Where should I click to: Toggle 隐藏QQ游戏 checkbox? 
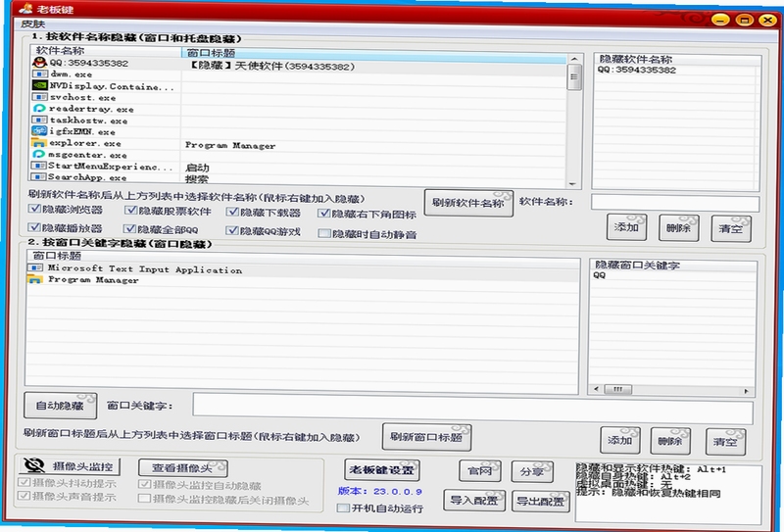click(x=232, y=230)
